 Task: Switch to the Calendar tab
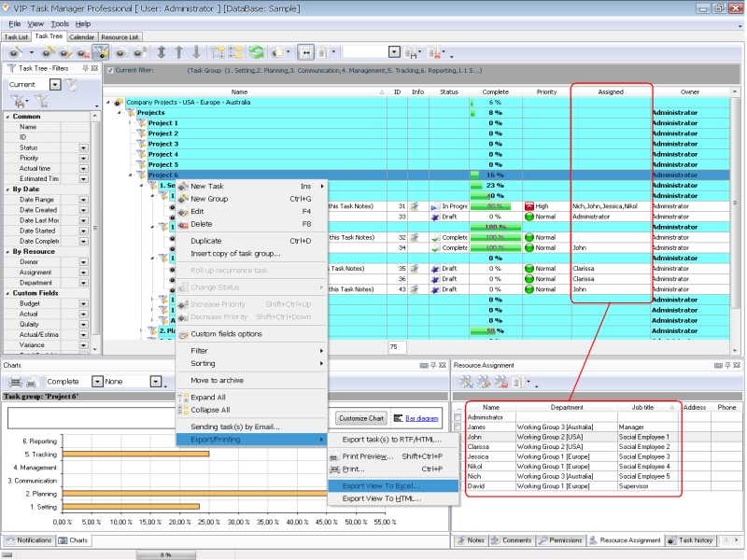(81, 37)
